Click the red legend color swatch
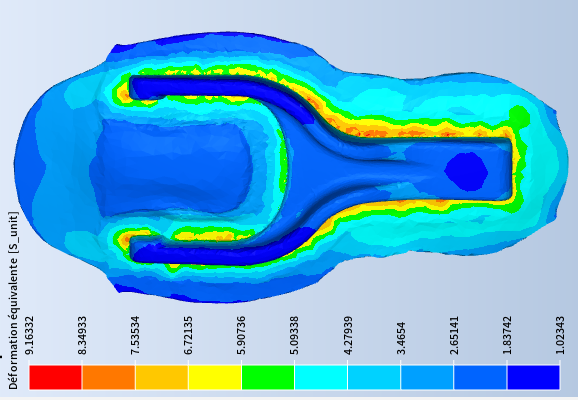Screen dimensions: 578x400 55,377
